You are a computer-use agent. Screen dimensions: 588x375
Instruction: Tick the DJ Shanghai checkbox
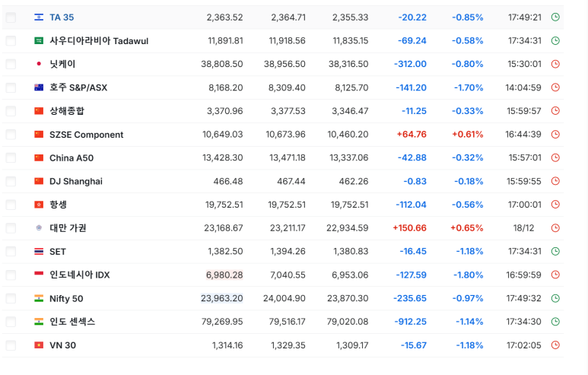point(11,181)
